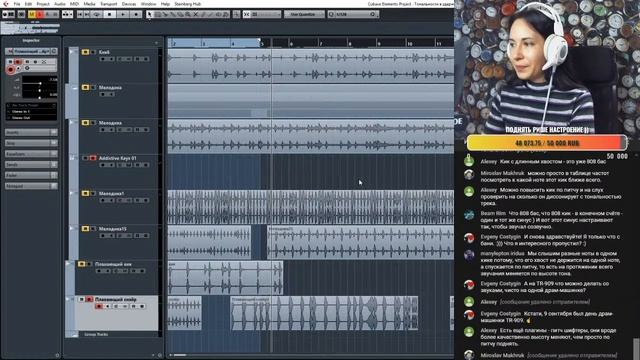Open the Devices menu
Screen dimensions: 640x360
coord(129,4)
